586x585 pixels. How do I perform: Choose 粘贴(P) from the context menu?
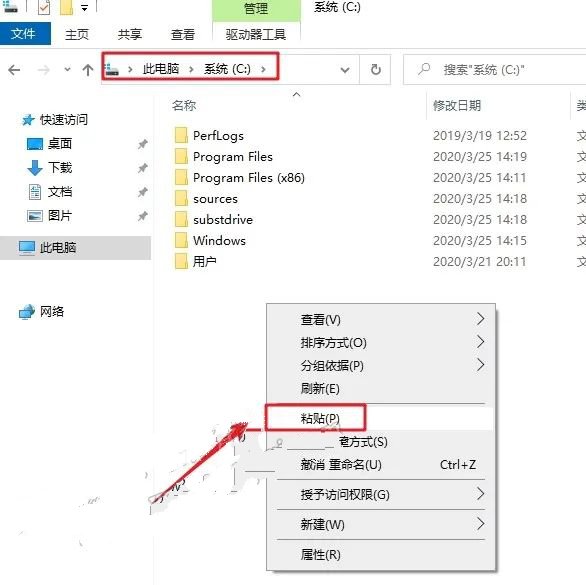(381, 418)
